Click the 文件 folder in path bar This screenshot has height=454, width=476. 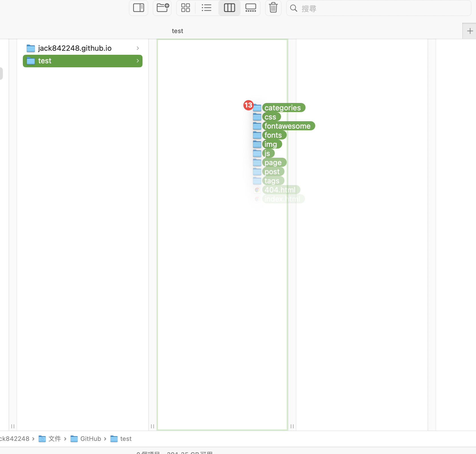click(50, 439)
